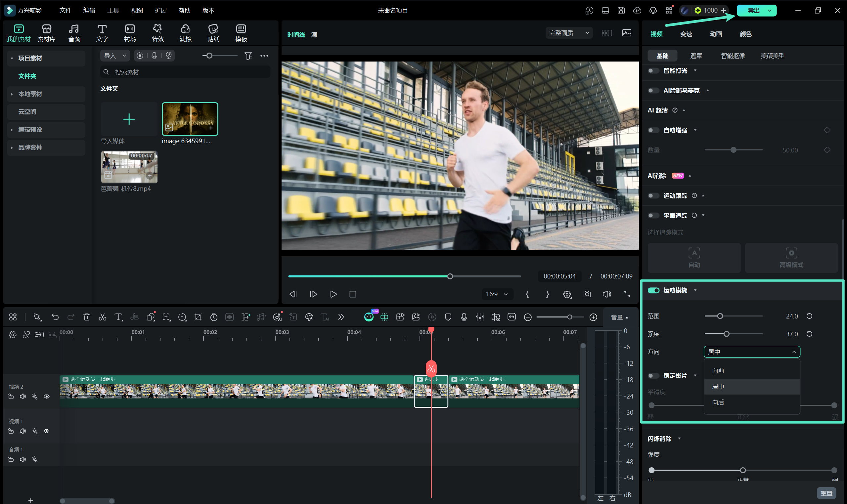Viewport: 847px width, 504px height.
Task: Click the 导入媒体 add media tile
Action: coord(129,119)
